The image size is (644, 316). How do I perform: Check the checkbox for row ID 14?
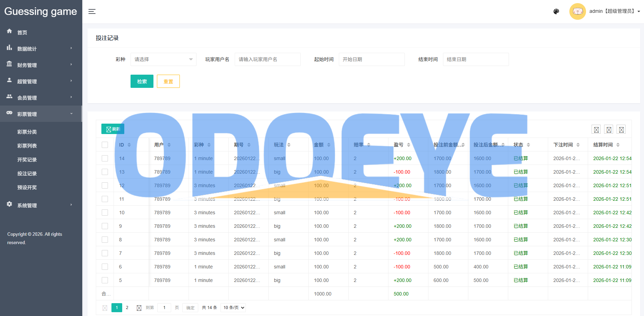click(x=104, y=158)
